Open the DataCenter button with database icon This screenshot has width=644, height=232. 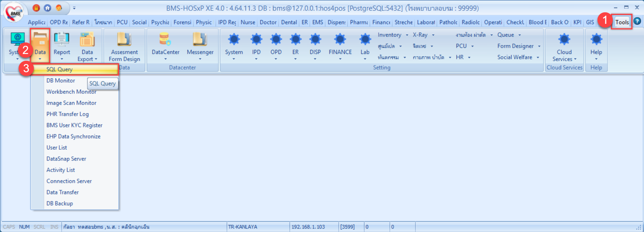click(166, 46)
